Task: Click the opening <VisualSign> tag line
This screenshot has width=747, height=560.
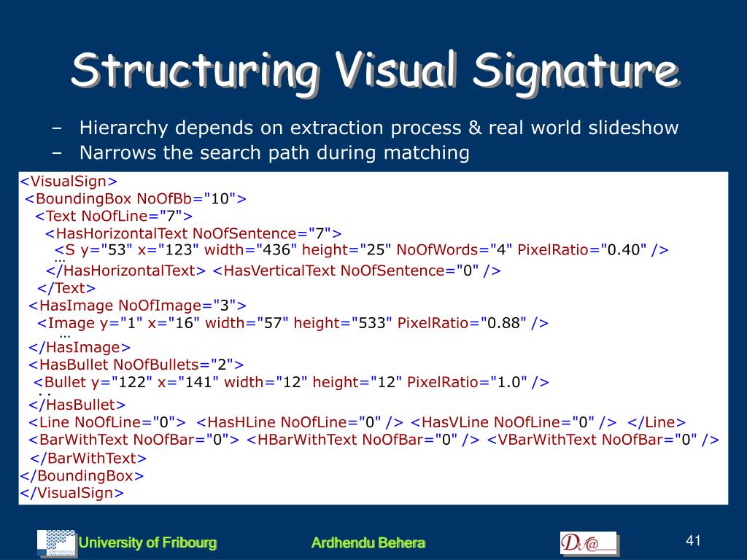Action: [x=68, y=181]
